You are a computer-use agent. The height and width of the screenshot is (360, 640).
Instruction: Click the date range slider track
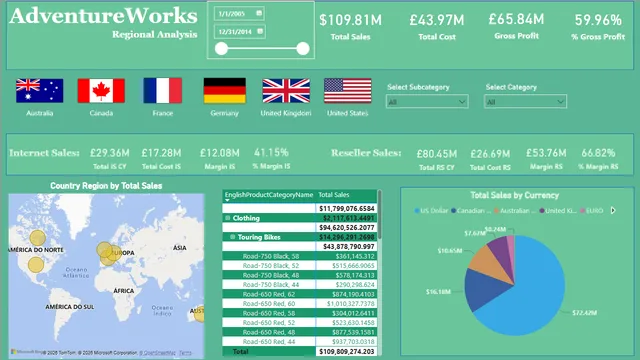coord(262,49)
